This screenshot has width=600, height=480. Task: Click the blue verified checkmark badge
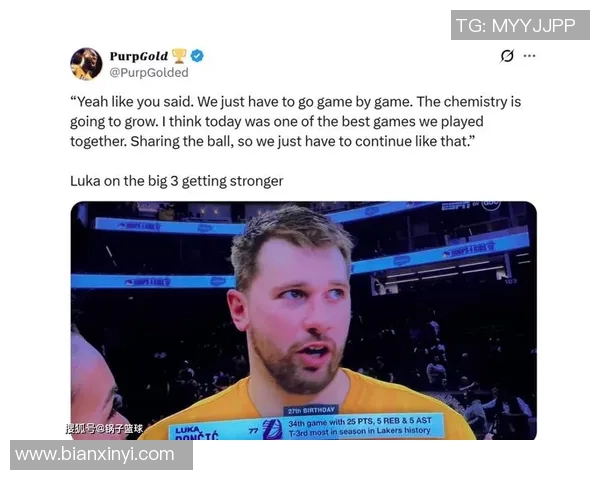197,56
